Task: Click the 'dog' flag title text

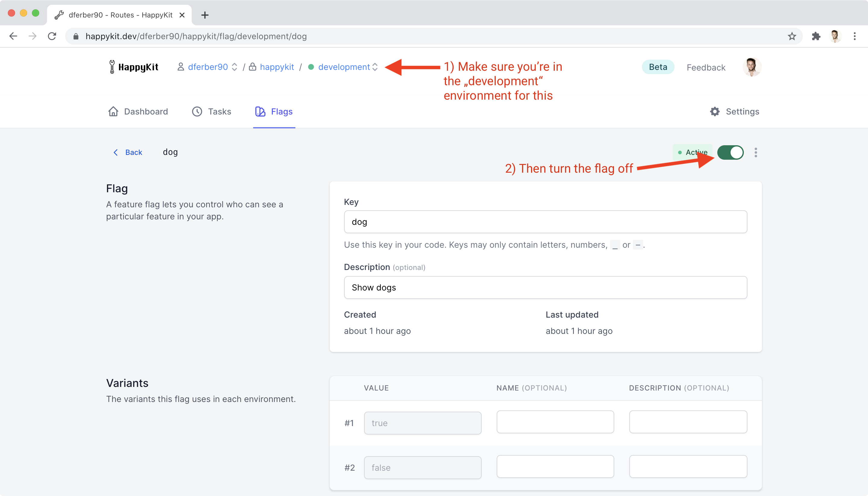Action: pos(170,152)
